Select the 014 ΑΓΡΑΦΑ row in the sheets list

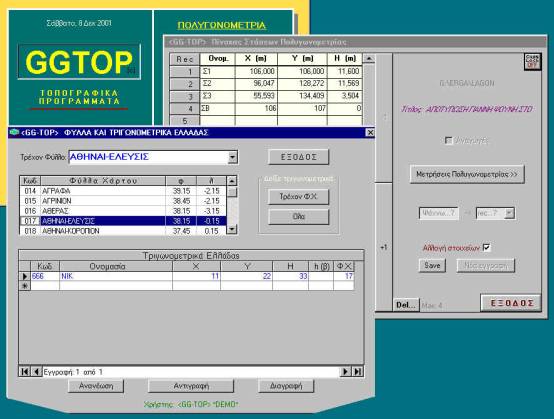tap(123, 191)
